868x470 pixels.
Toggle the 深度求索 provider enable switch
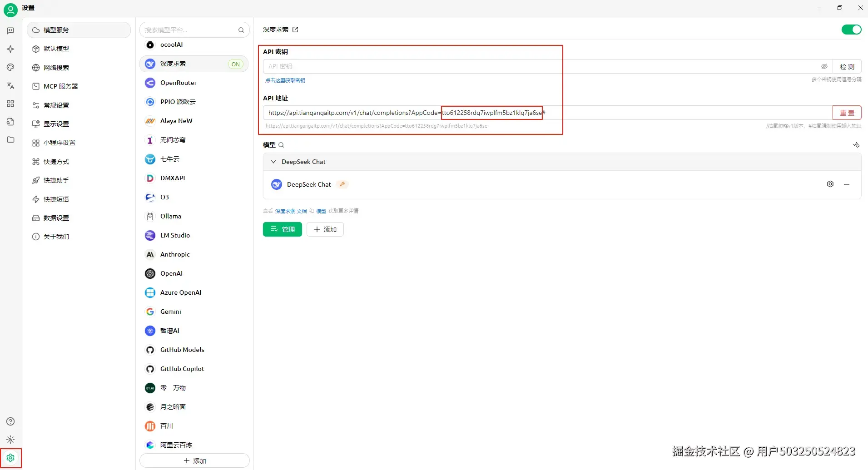(x=851, y=30)
